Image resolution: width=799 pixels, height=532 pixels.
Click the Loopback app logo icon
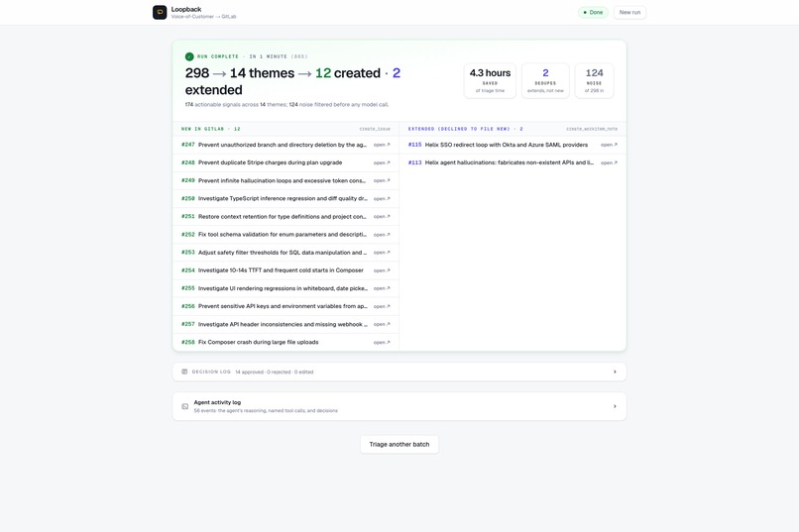click(x=160, y=12)
